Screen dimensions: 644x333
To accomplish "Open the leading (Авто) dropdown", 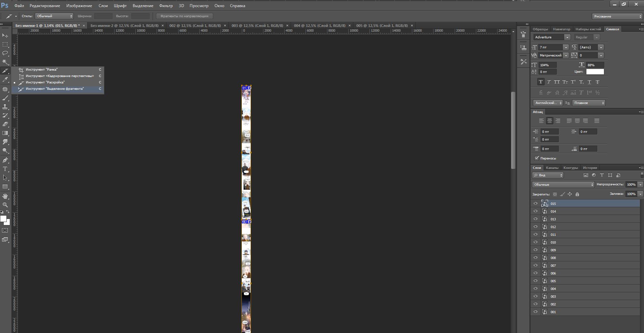I will tap(601, 47).
